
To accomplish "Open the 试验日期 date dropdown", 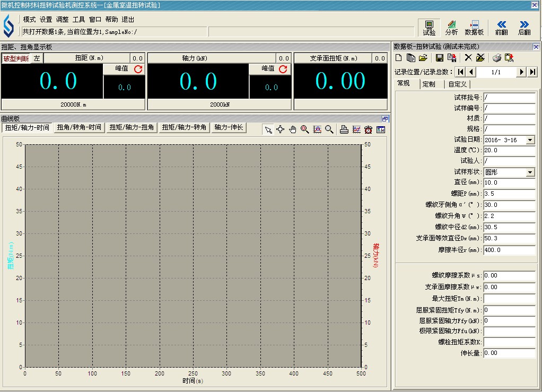I will coord(531,139).
